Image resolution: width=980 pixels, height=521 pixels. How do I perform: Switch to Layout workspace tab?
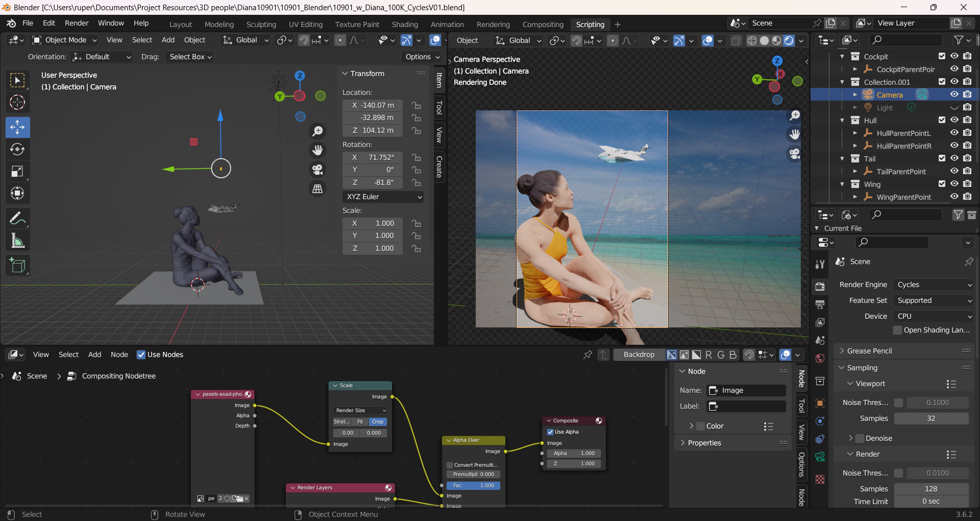click(x=181, y=25)
